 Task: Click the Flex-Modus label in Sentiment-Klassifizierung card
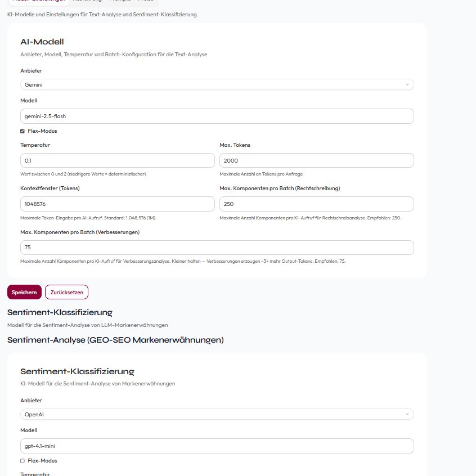[x=42, y=460]
